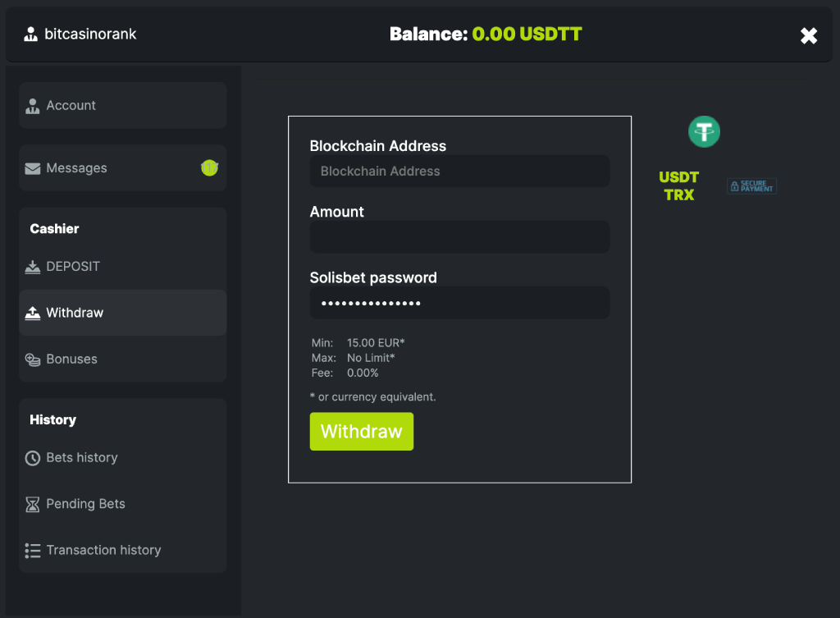This screenshot has height=618, width=840.
Task: Click the bitcasinorank username
Action: [x=90, y=34]
